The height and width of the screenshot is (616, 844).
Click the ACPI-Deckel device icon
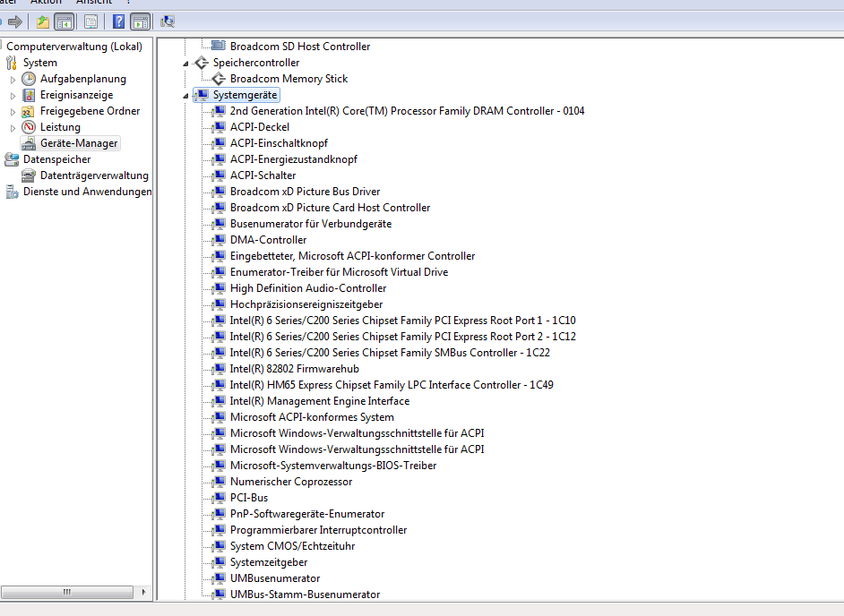[218, 127]
